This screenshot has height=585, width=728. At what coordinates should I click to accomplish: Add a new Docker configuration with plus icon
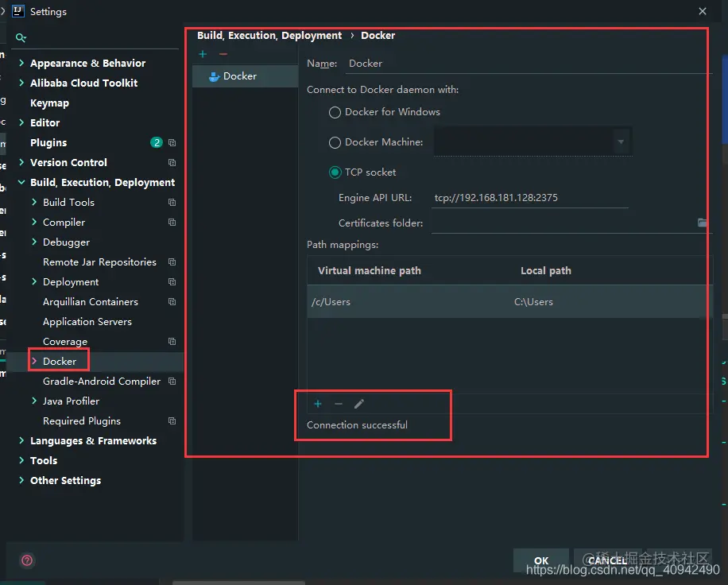(x=203, y=54)
